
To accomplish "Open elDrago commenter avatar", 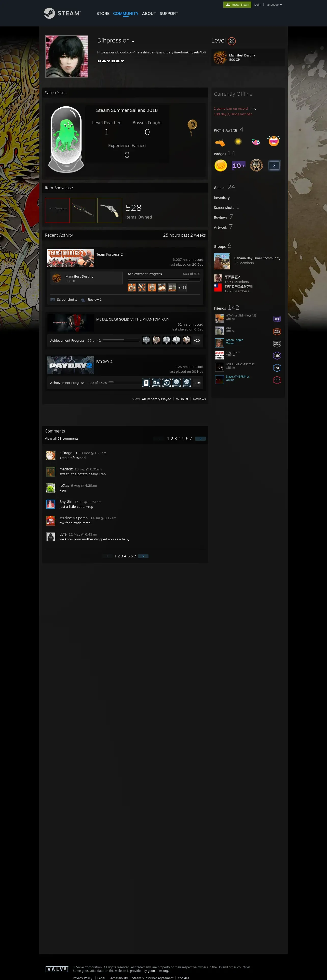I will [51, 455].
